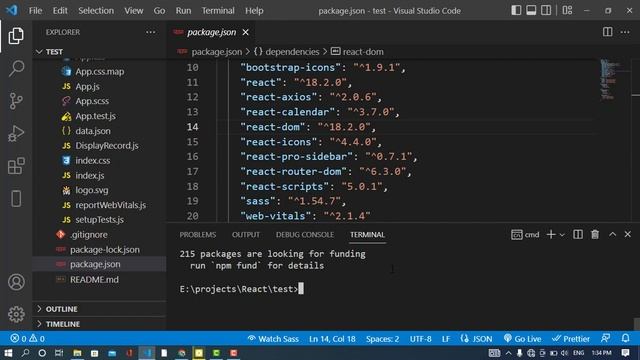This screenshot has height=360, width=640.
Task: Open Explorer views and more actions menu
Action: click(x=151, y=32)
